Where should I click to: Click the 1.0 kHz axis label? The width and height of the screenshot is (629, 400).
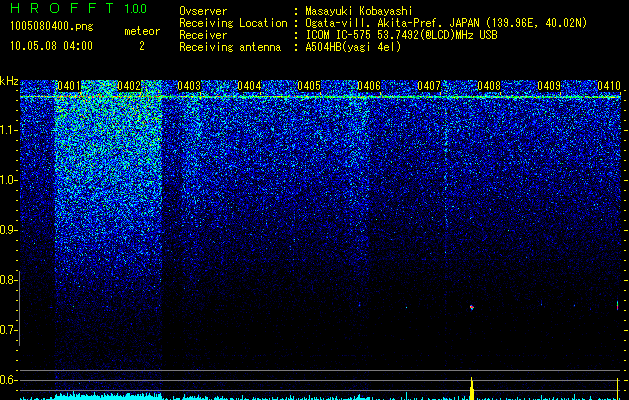tap(9, 180)
